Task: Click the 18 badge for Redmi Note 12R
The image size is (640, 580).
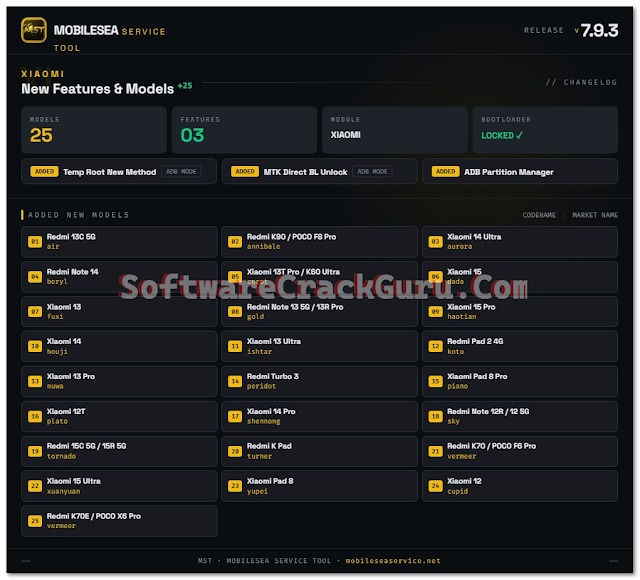Action: tap(436, 416)
